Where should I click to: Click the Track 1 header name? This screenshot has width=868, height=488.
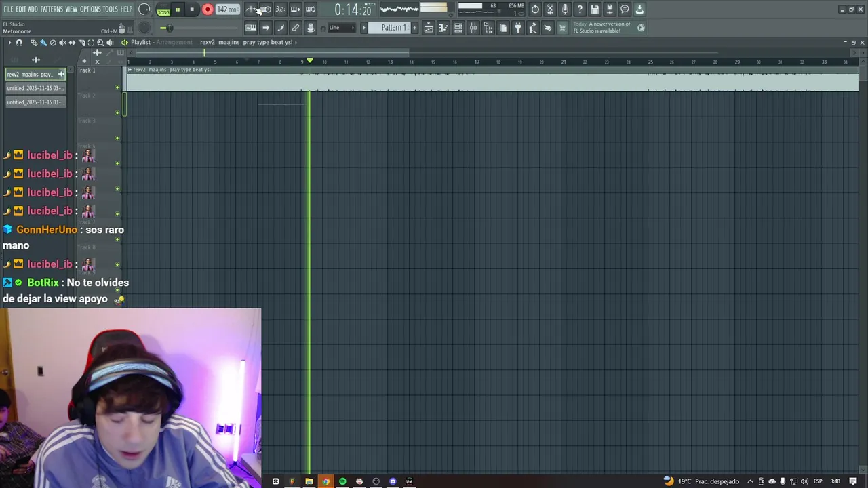click(x=86, y=70)
